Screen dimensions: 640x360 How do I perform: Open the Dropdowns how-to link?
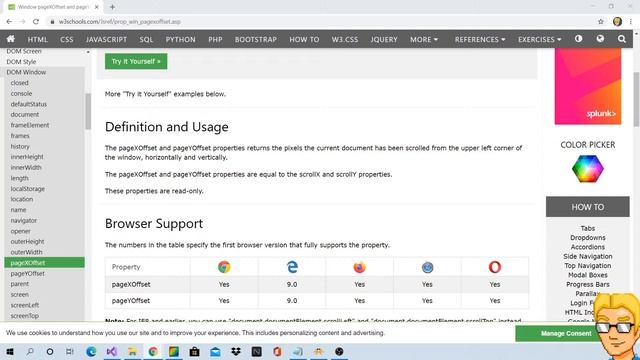click(x=588, y=238)
